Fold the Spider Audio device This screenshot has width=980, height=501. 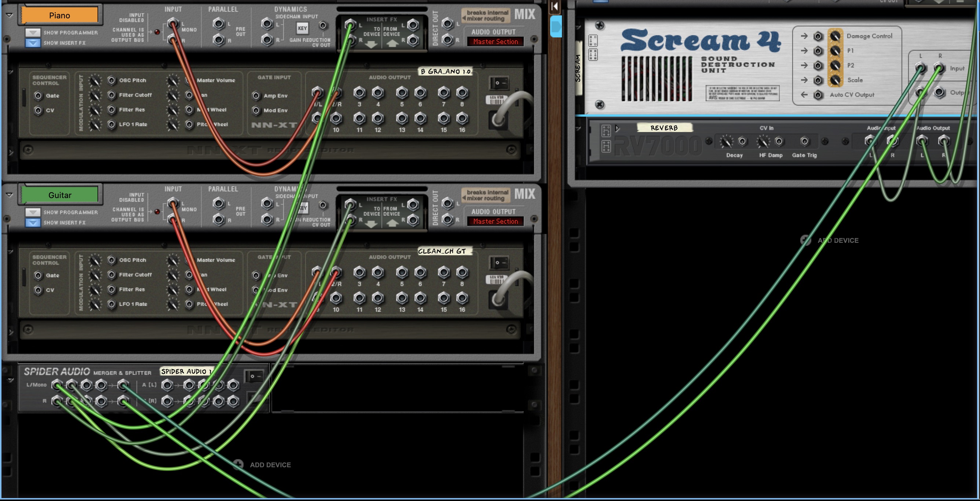pyautogui.click(x=11, y=380)
